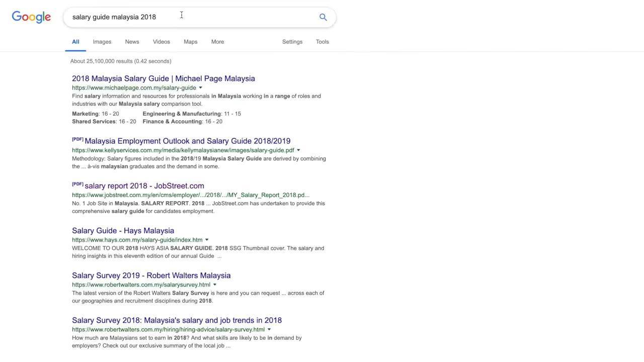
Task: Expand dropdown arrow next to kellyservices.com.my URL
Action: coord(298,150)
